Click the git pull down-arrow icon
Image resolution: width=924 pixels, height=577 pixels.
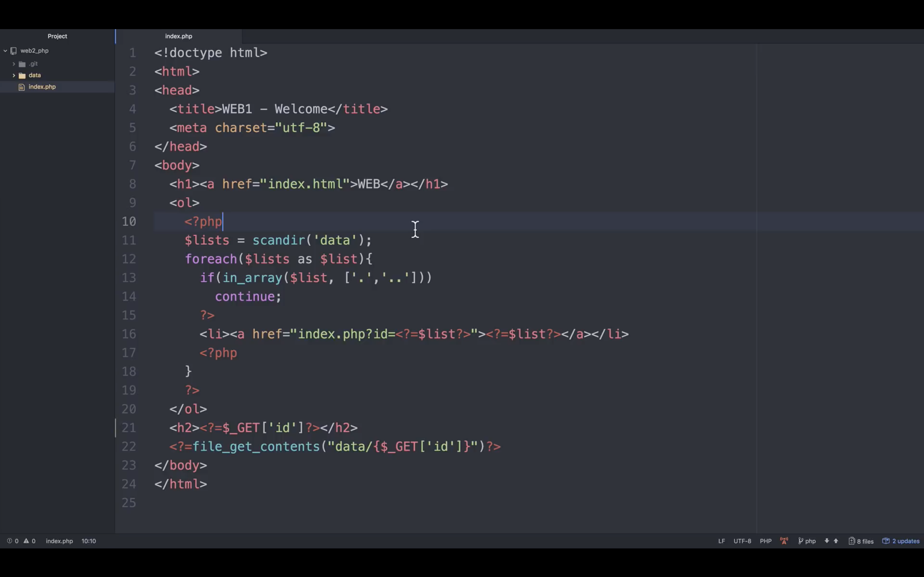click(827, 541)
